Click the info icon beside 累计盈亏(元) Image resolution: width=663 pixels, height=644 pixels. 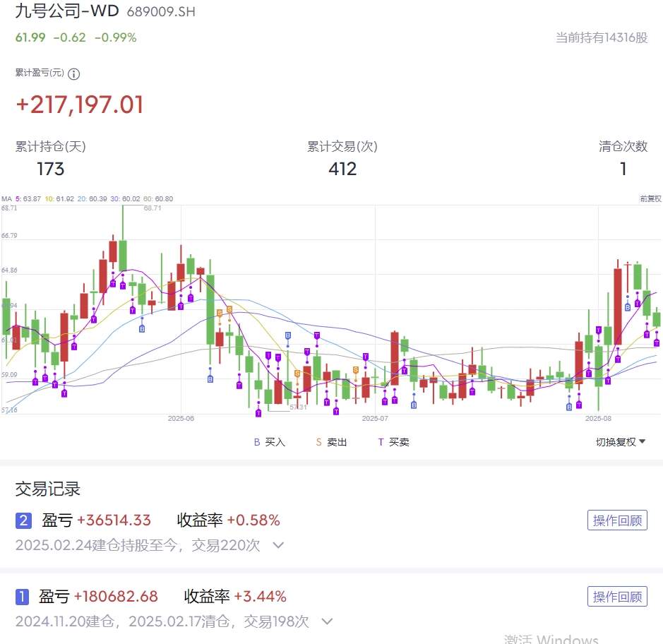[73, 74]
